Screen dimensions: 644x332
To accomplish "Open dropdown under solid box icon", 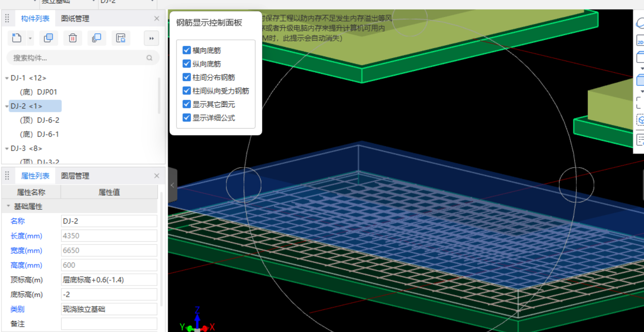I will coord(642,92).
